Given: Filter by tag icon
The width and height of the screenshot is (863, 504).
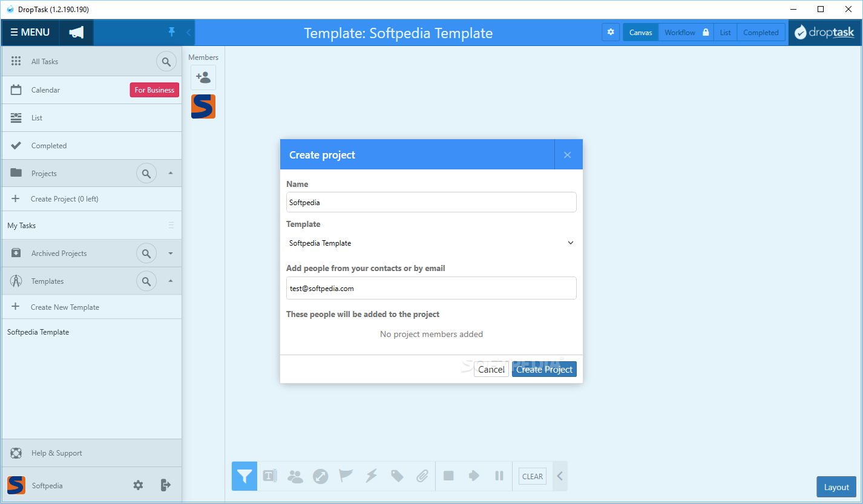Looking at the screenshot, I should 397,476.
